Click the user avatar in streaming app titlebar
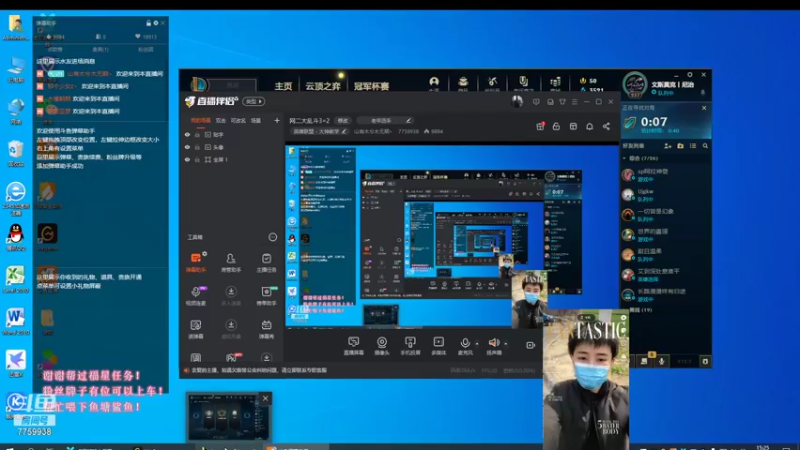Image resolution: width=800 pixels, height=450 pixels. tap(517, 102)
